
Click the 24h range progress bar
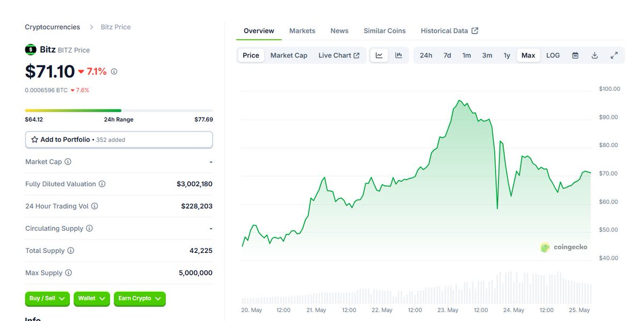(x=119, y=111)
